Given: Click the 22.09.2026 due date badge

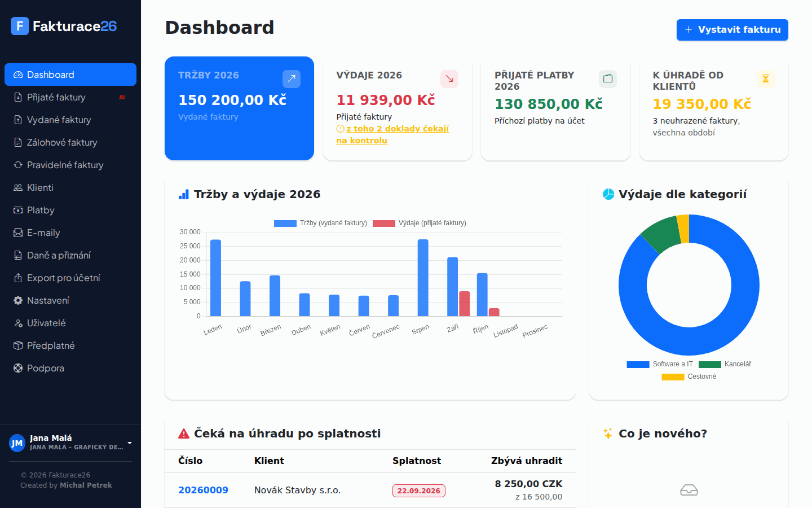Looking at the screenshot, I should tap(419, 491).
